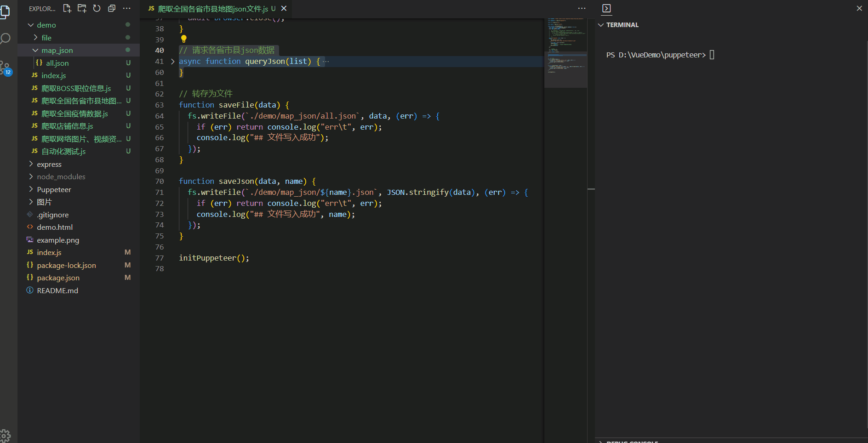This screenshot has width=868, height=443.
Task: Open README.md file
Action: click(x=79, y=290)
